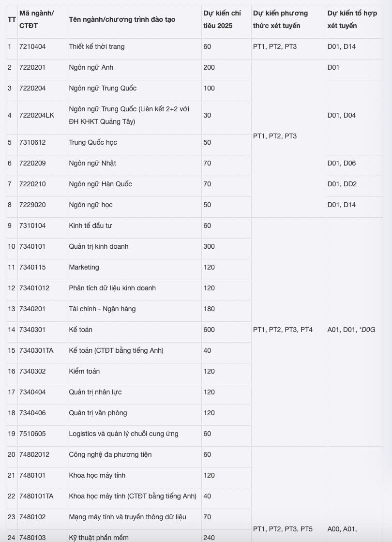Select 'Kế toán (CTĐT bằng tiếng Anh)' program

pyautogui.click(x=116, y=350)
